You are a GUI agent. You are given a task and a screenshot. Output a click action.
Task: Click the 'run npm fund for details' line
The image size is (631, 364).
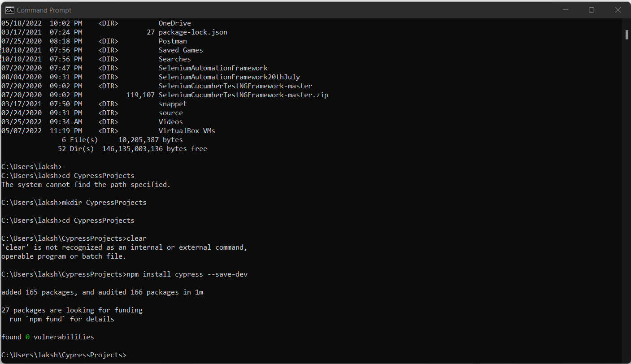[x=62, y=319]
